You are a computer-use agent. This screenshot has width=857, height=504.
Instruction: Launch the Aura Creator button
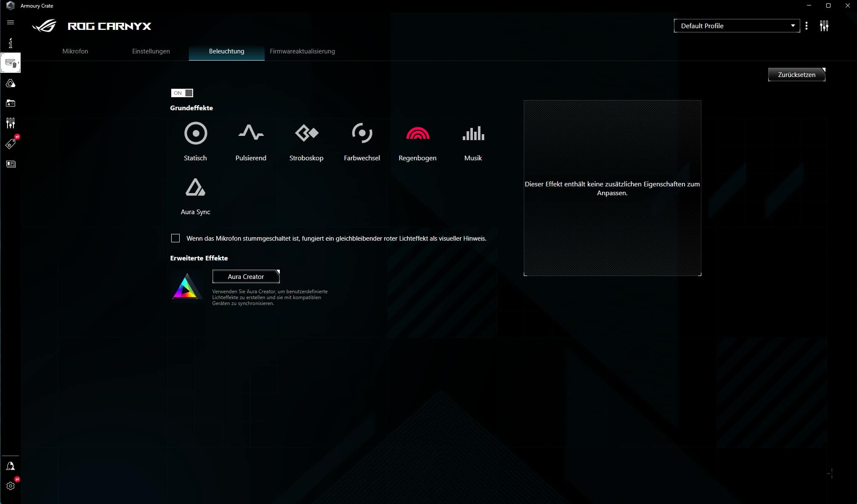246,276
